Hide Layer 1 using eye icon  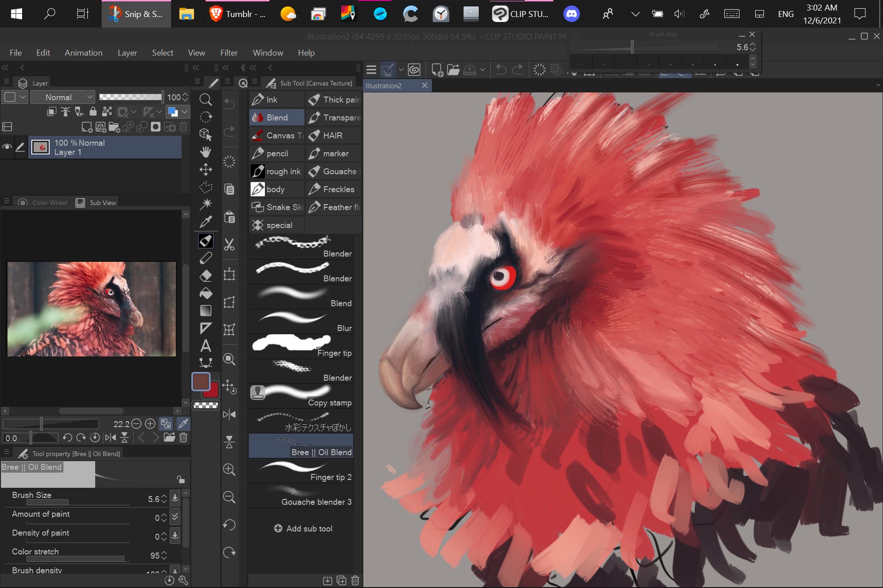(7, 147)
